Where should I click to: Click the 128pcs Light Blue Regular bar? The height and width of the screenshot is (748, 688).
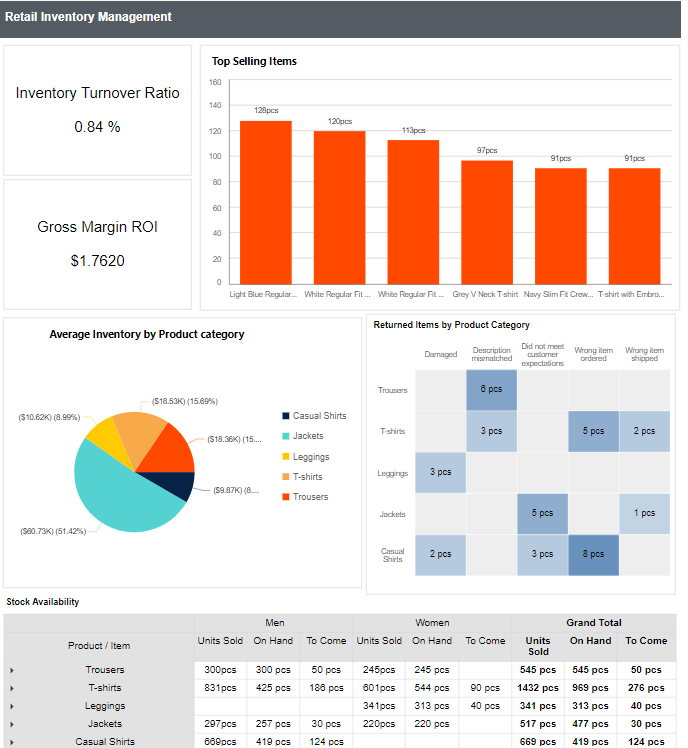tap(265, 202)
